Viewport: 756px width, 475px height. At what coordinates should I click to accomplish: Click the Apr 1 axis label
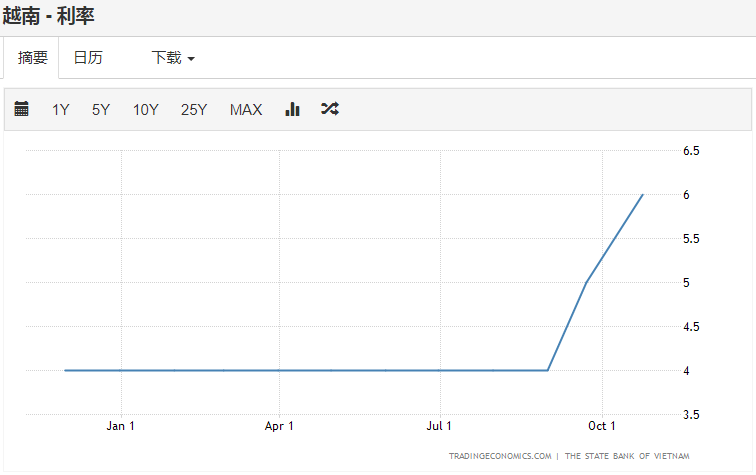pyautogui.click(x=279, y=426)
